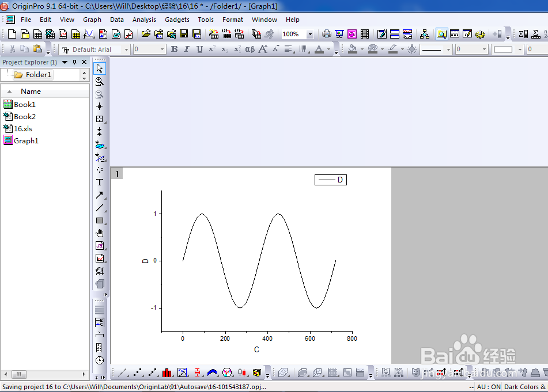The image size is (548, 392).
Task: Click the paint bucket fill color
Action: pyautogui.click(x=353, y=50)
